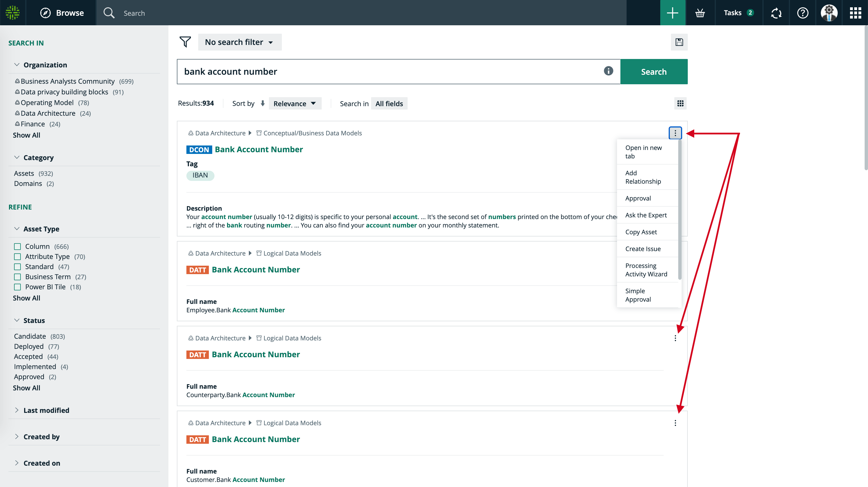This screenshot has width=868, height=487.
Task: Open the application grid icon
Action: click(855, 13)
